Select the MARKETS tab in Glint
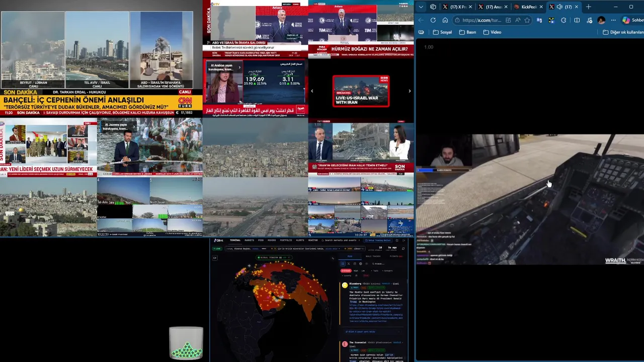Image resolution: width=644 pixels, height=362 pixels. pos(249,240)
